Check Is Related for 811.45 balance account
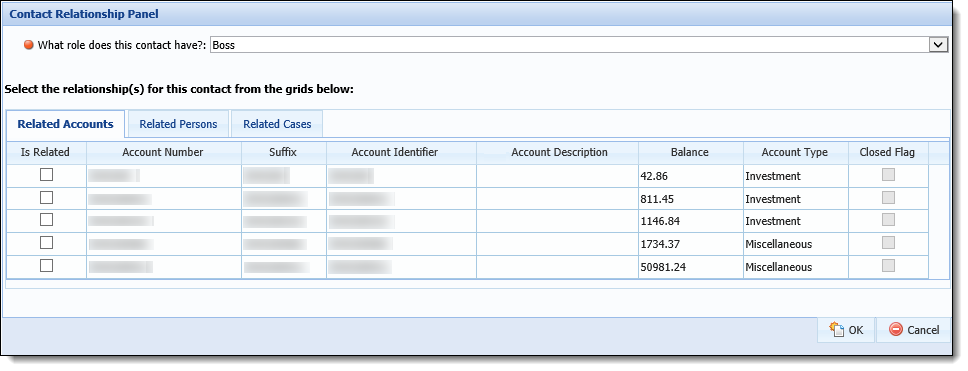 46,198
